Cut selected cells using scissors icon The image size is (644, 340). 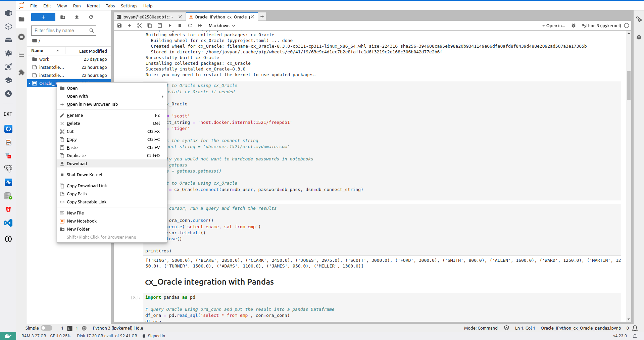click(x=140, y=26)
